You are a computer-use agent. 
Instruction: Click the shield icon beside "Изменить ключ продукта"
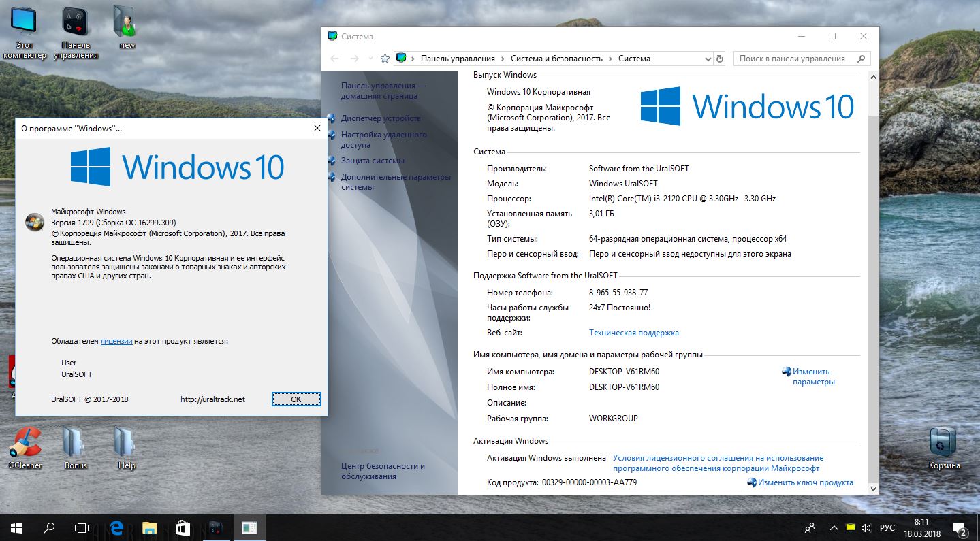[x=752, y=482]
